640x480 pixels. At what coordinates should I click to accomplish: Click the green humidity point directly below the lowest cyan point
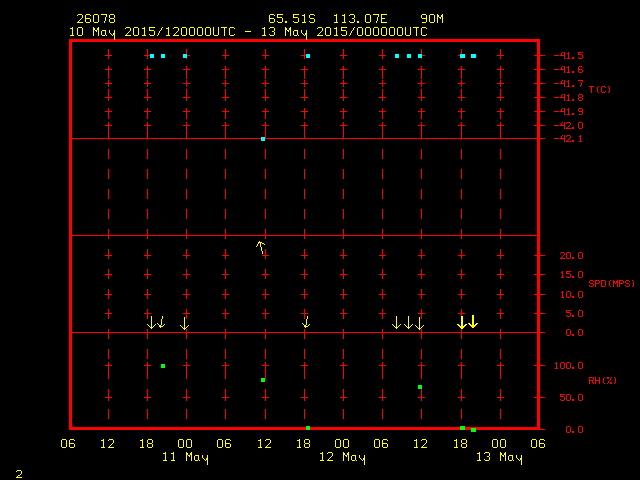click(x=263, y=380)
